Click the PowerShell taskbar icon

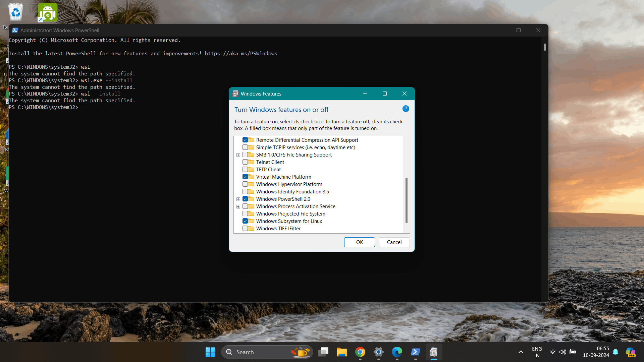415,352
